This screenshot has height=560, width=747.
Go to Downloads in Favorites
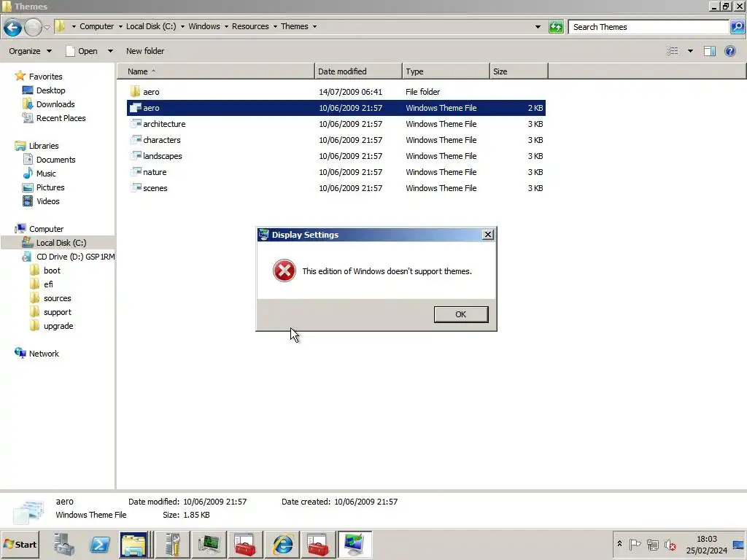[x=49, y=104]
